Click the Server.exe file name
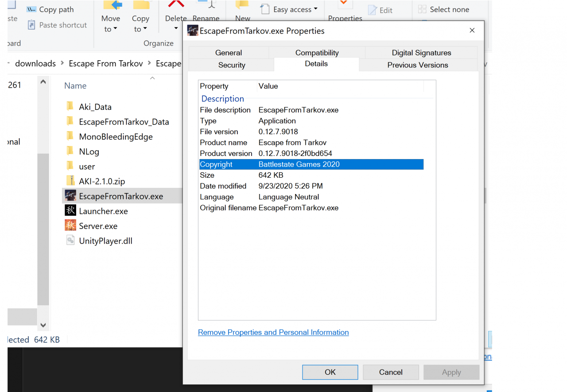Image resolution: width=567 pixels, height=392 pixels. [98, 226]
